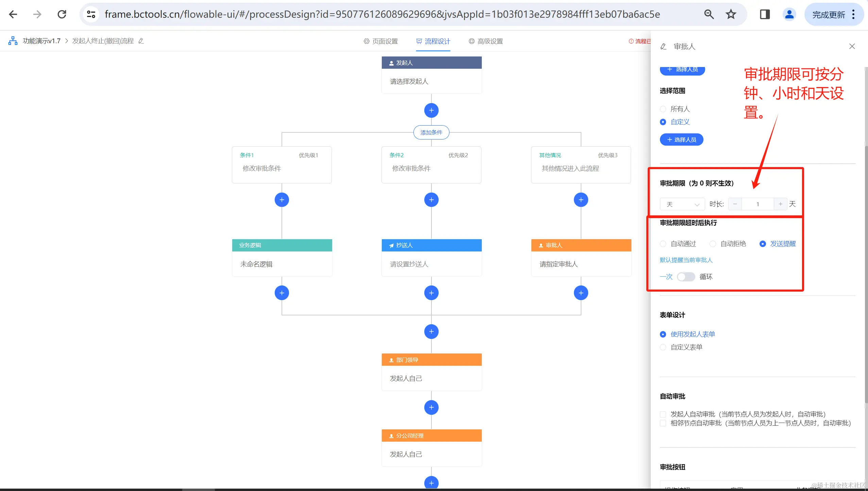Viewport: 868px width, 491px height.
Task: Click the zoom magnifier icon in address bar
Action: (x=709, y=14)
